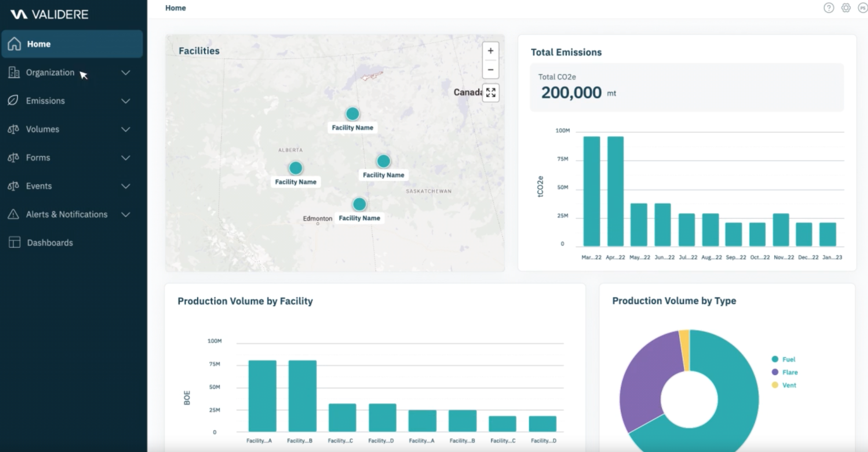The height and width of the screenshot is (452, 868).
Task: Click the Emissions leaf icon
Action: coord(13,101)
